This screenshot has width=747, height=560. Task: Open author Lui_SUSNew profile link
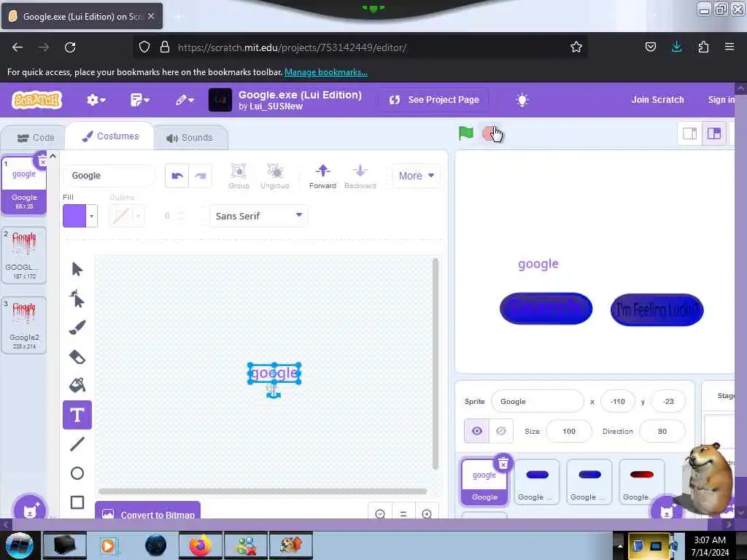coord(276,106)
